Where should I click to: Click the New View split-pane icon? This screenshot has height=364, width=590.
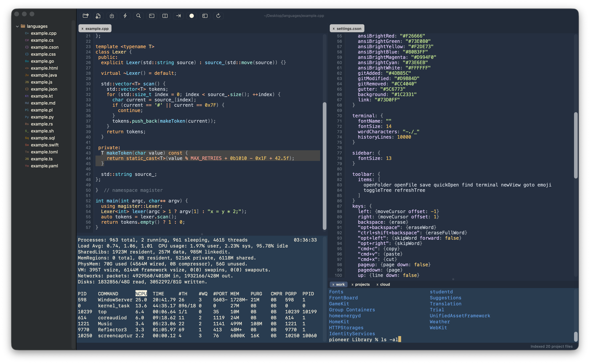click(165, 16)
